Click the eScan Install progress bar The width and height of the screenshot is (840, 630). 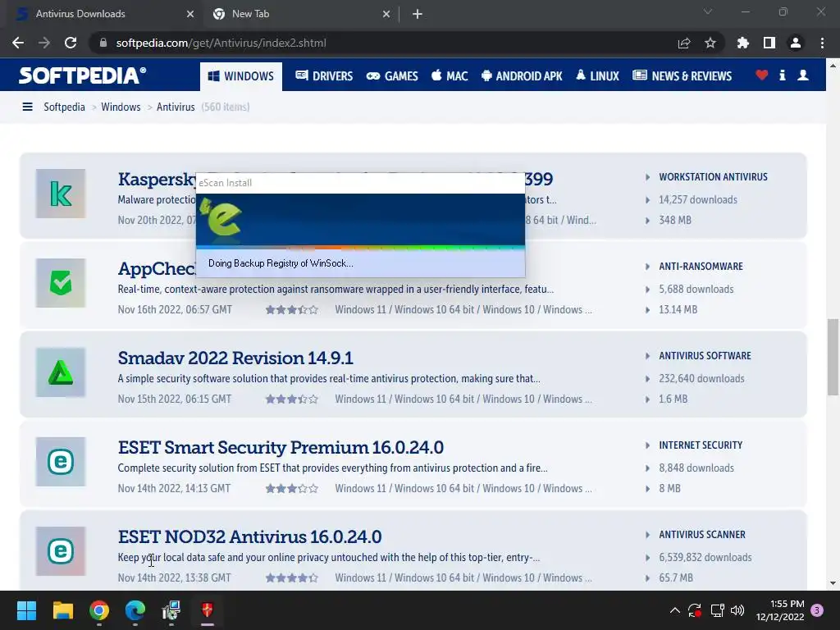pyautogui.click(x=361, y=248)
